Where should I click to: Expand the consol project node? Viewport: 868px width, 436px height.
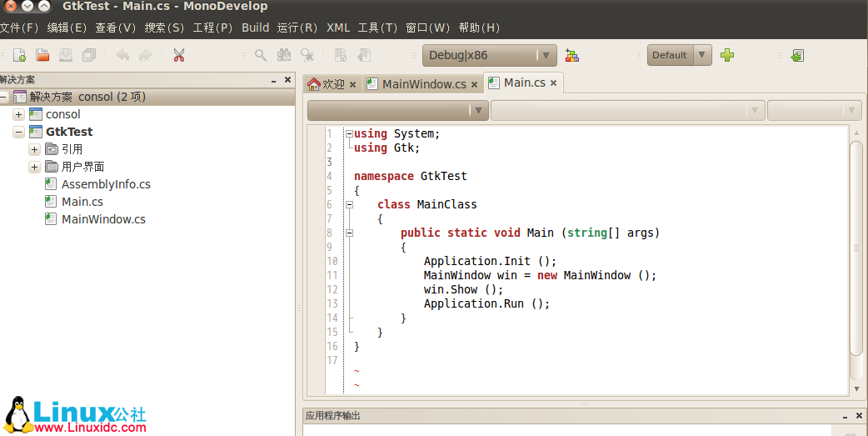tap(19, 114)
